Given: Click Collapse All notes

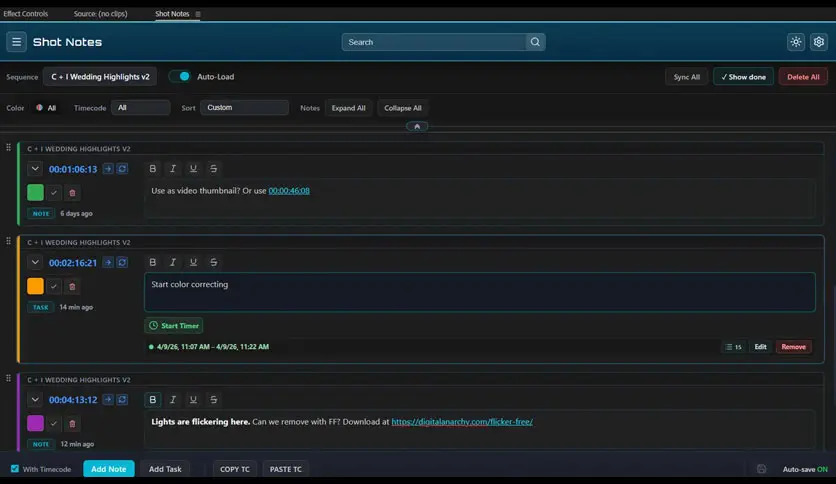Looking at the screenshot, I should click(403, 108).
